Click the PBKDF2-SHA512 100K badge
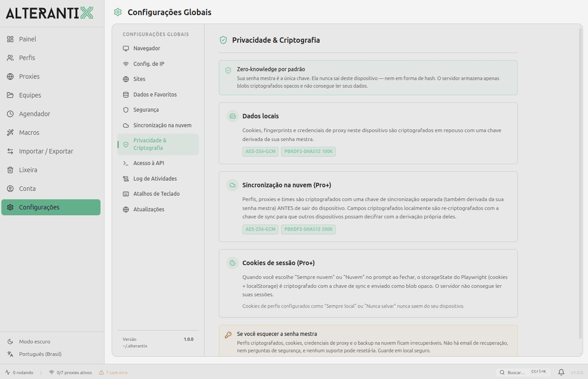588x379 pixels. pos(309,151)
